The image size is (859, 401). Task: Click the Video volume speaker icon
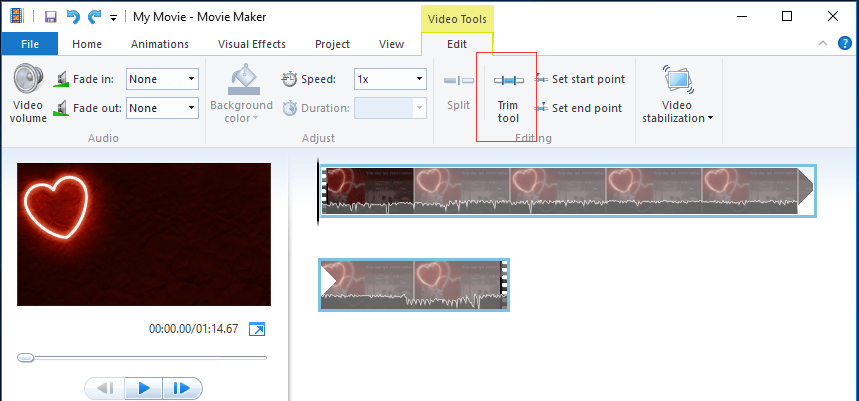29,79
